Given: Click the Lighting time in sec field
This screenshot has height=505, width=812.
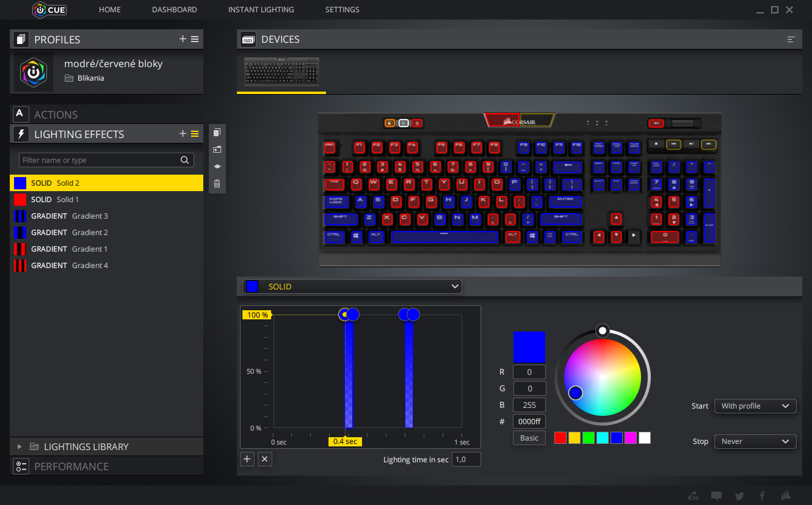Looking at the screenshot, I should coord(466,459).
